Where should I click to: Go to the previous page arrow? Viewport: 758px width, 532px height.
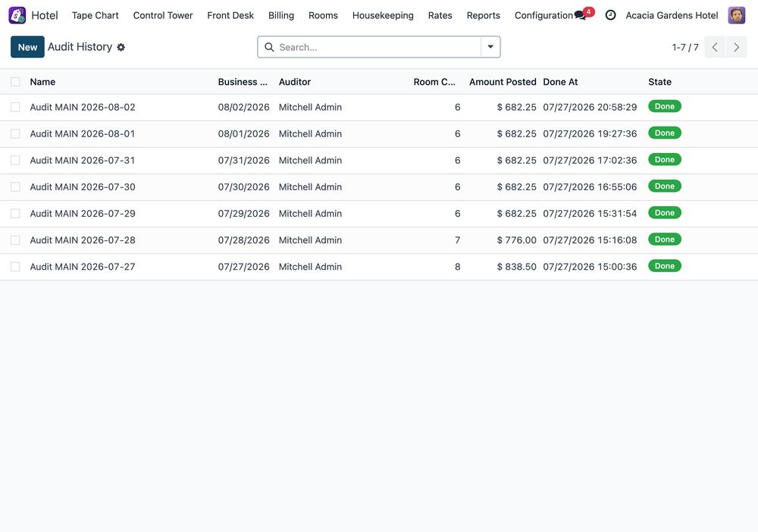point(715,47)
